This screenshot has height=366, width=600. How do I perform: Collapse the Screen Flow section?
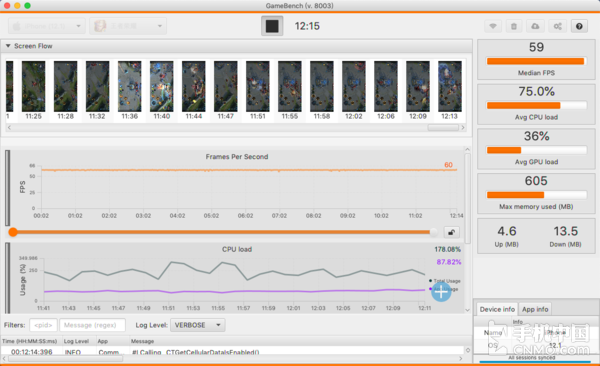[x=8, y=46]
